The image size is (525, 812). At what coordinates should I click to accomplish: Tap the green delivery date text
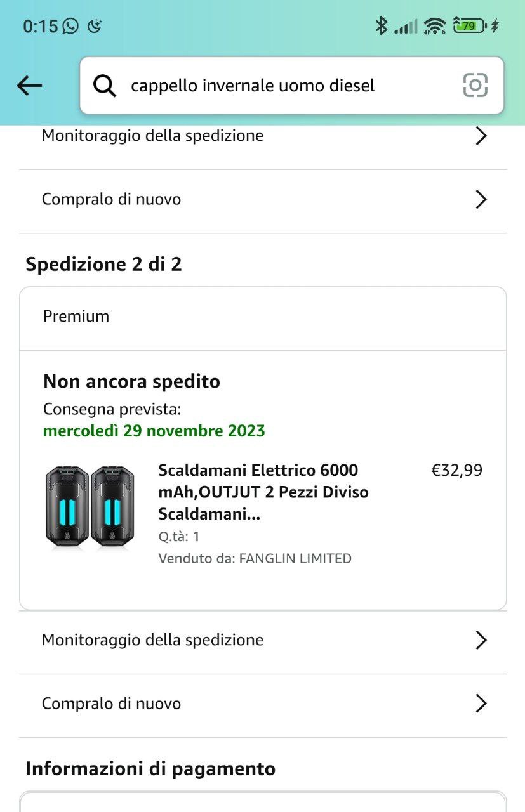[x=154, y=431]
